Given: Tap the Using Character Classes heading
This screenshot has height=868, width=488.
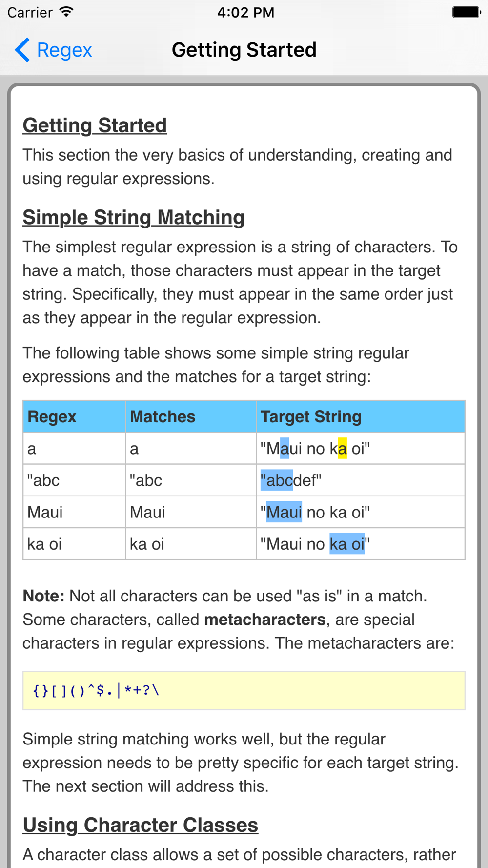Looking at the screenshot, I should [x=140, y=825].
